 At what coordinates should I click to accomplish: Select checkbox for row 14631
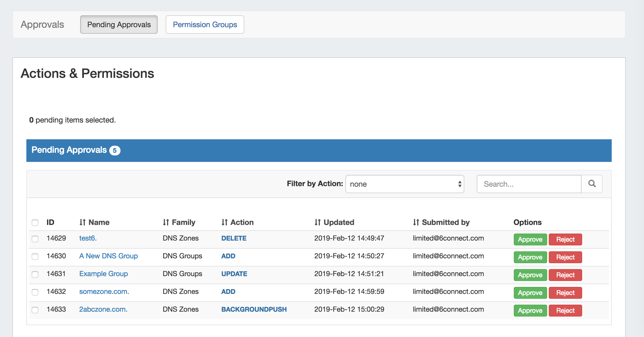35,274
